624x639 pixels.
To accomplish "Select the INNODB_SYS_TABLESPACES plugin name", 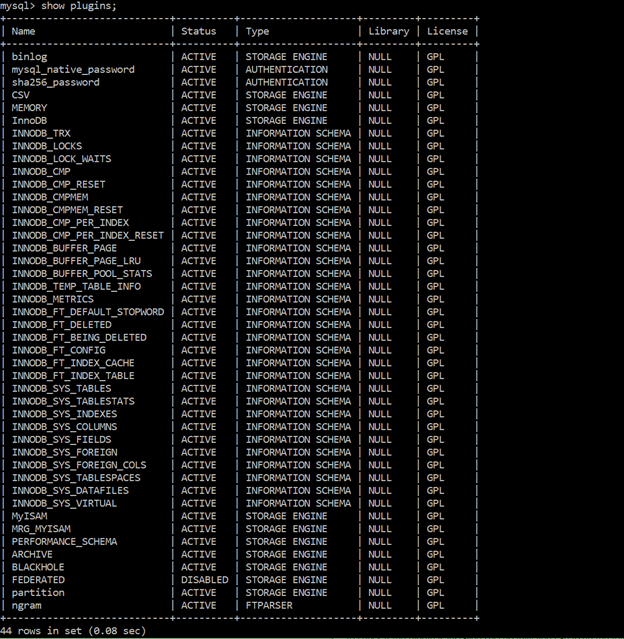I will point(76,478).
